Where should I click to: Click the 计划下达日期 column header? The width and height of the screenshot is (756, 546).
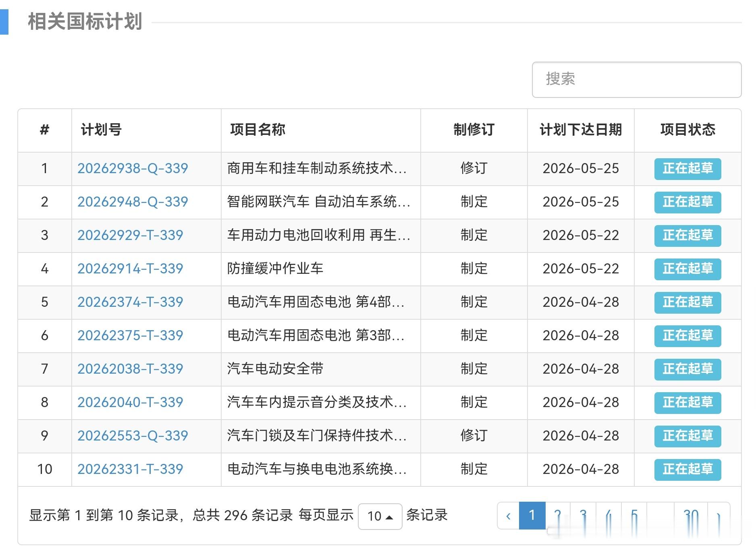[581, 130]
